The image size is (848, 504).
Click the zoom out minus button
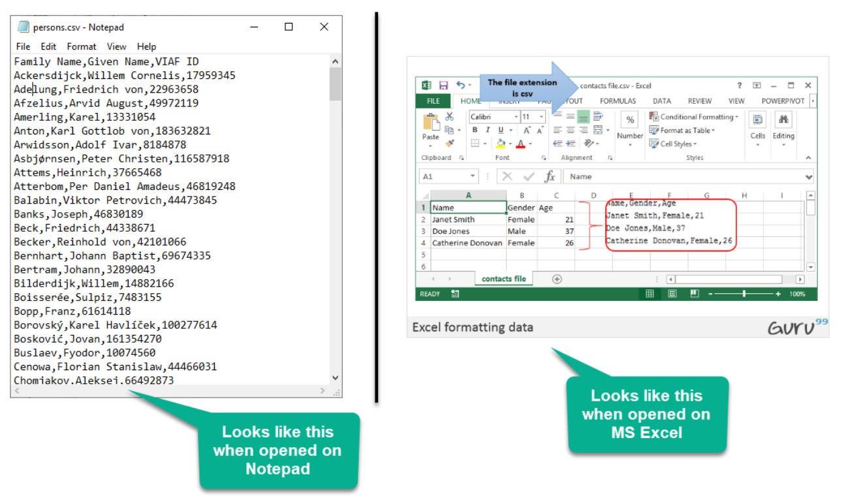[x=710, y=294]
